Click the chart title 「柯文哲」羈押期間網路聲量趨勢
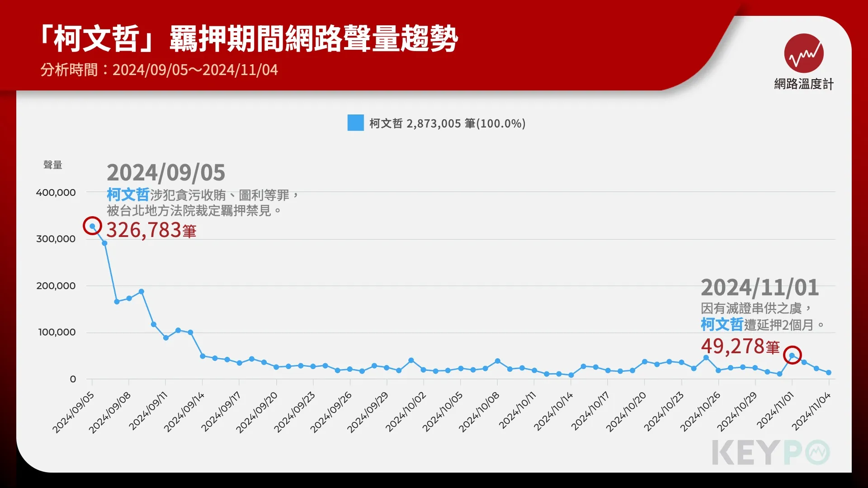This screenshot has width=868, height=488. click(248, 38)
